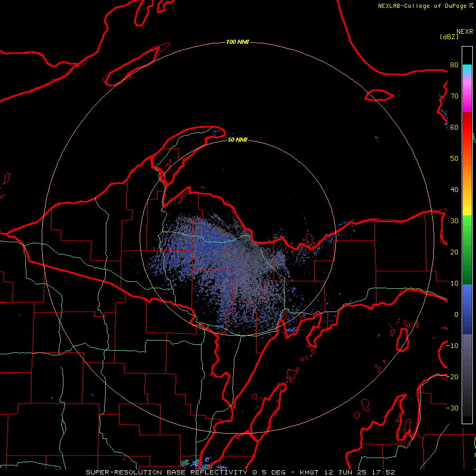This screenshot has height=476, width=476.
Task: Select the 40 value on the dBZ scale
Action: point(454,190)
